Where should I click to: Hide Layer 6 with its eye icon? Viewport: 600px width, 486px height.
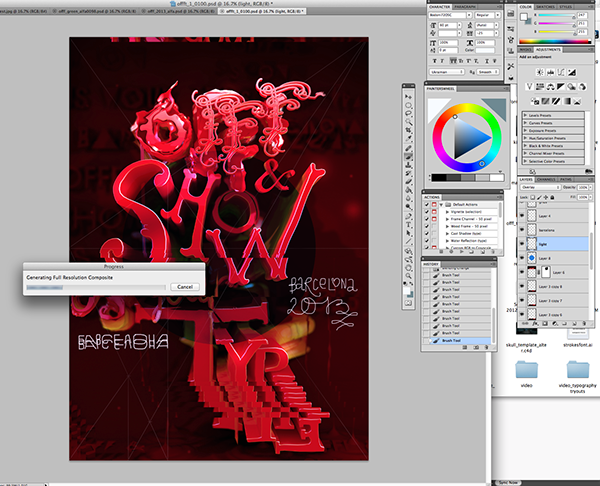click(x=522, y=272)
